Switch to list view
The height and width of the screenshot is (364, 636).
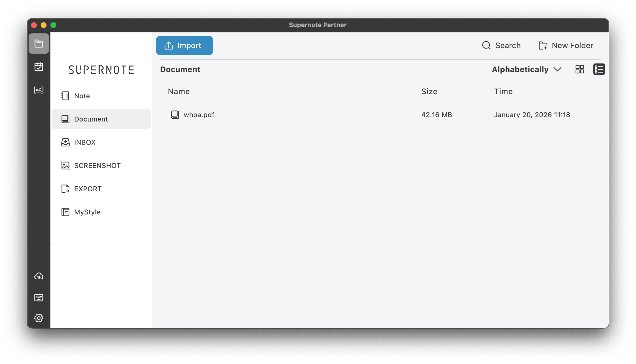pyautogui.click(x=599, y=69)
